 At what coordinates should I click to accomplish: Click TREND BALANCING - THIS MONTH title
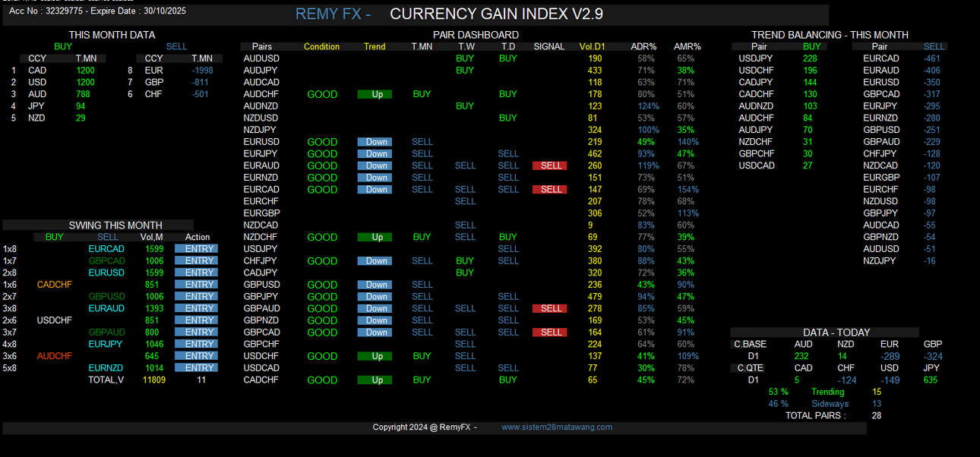coord(830,35)
